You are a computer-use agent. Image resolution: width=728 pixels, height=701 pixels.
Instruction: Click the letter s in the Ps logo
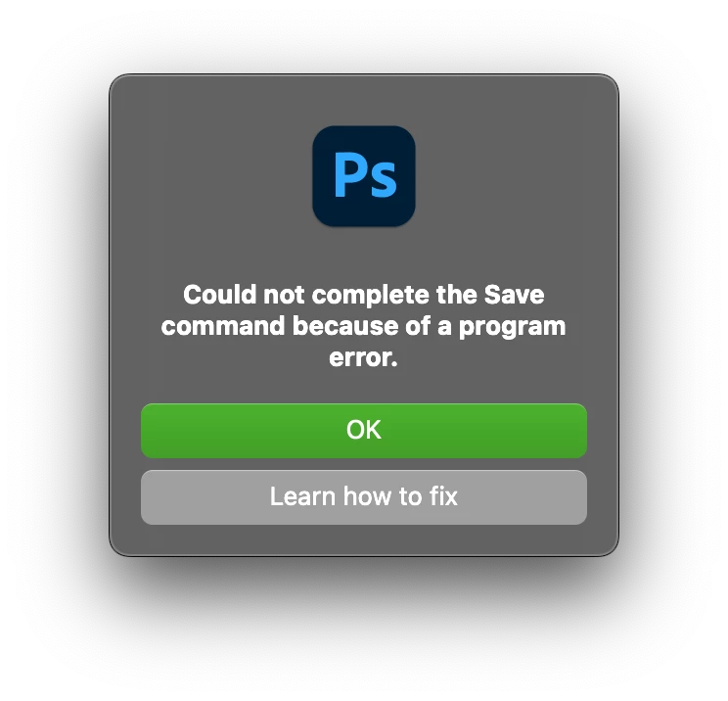pyautogui.click(x=384, y=180)
